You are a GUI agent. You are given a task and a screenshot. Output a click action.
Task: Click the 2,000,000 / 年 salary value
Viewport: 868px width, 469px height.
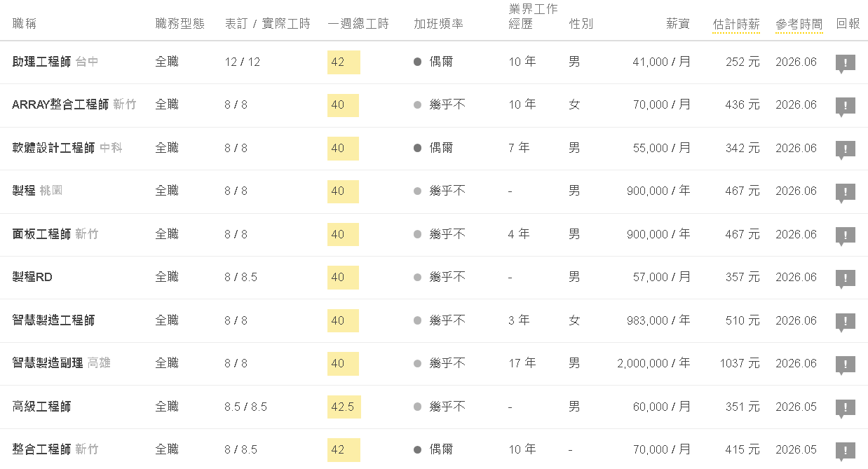tap(653, 363)
